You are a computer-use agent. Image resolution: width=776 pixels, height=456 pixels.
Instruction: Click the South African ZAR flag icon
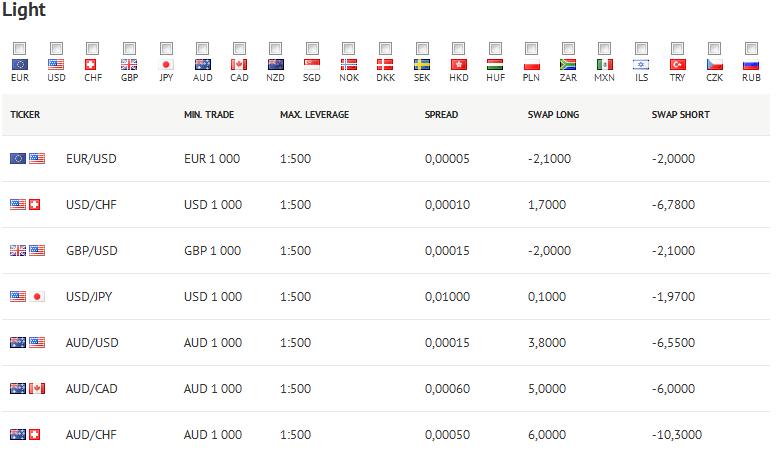(568, 64)
